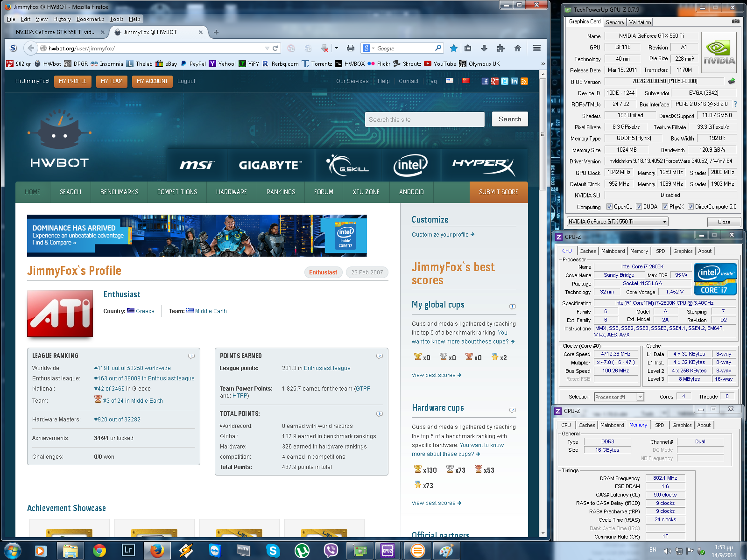The image size is (747, 560).
Task: Open help bubble in League Ranking box
Action: tap(191, 356)
